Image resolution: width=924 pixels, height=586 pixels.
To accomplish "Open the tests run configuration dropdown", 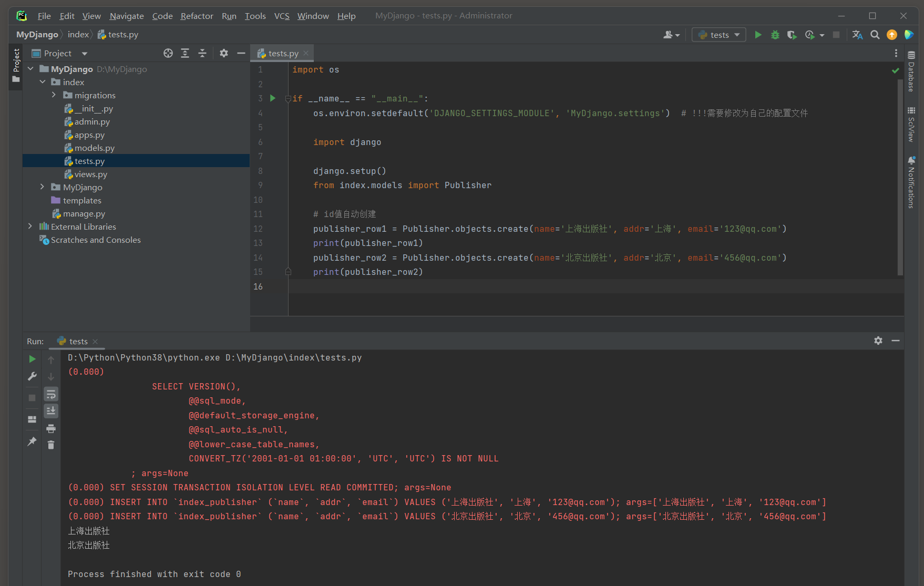I will tap(719, 35).
